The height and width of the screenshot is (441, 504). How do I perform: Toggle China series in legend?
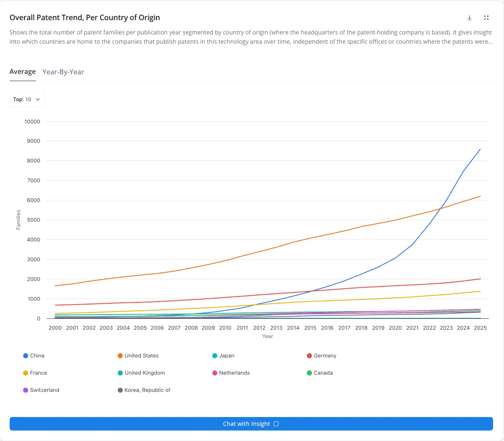[x=34, y=356]
